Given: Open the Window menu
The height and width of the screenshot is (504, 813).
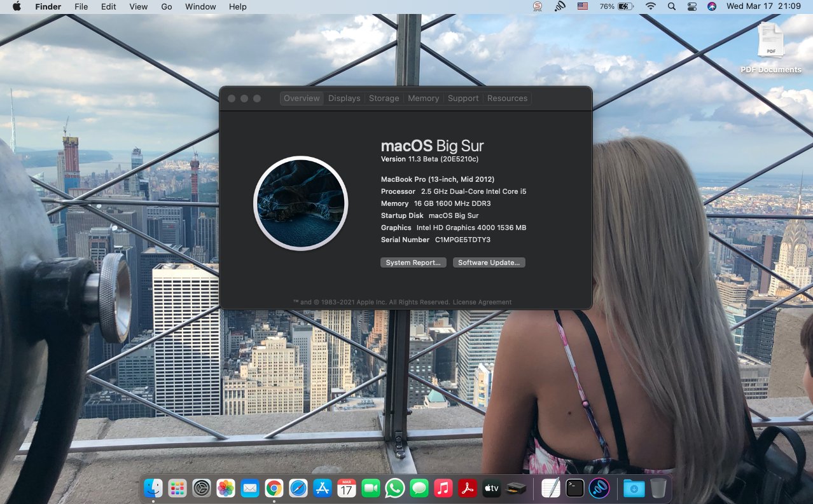Looking at the screenshot, I should tap(200, 6).
